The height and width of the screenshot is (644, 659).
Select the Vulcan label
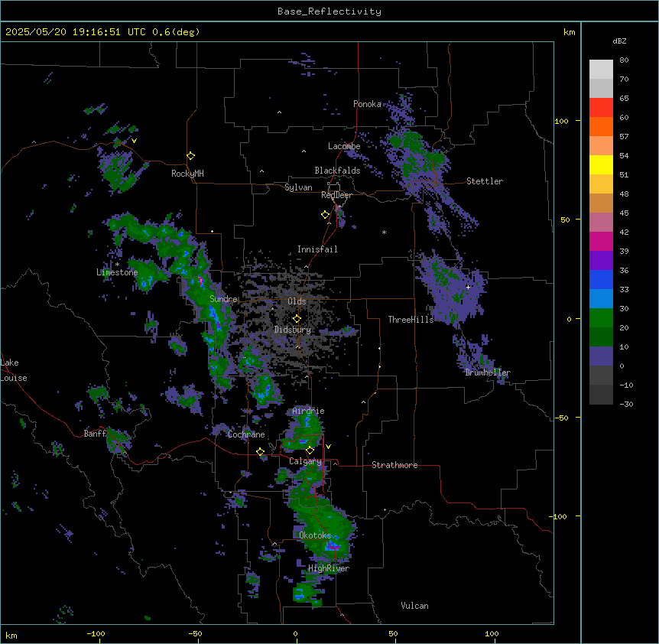click(415, 606)
